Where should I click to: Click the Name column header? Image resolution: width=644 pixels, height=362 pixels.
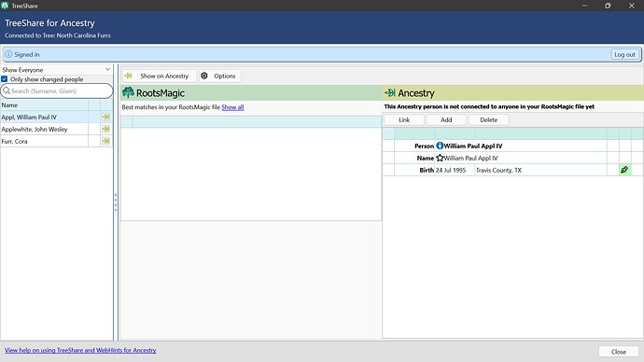click(x=45, y=105)
